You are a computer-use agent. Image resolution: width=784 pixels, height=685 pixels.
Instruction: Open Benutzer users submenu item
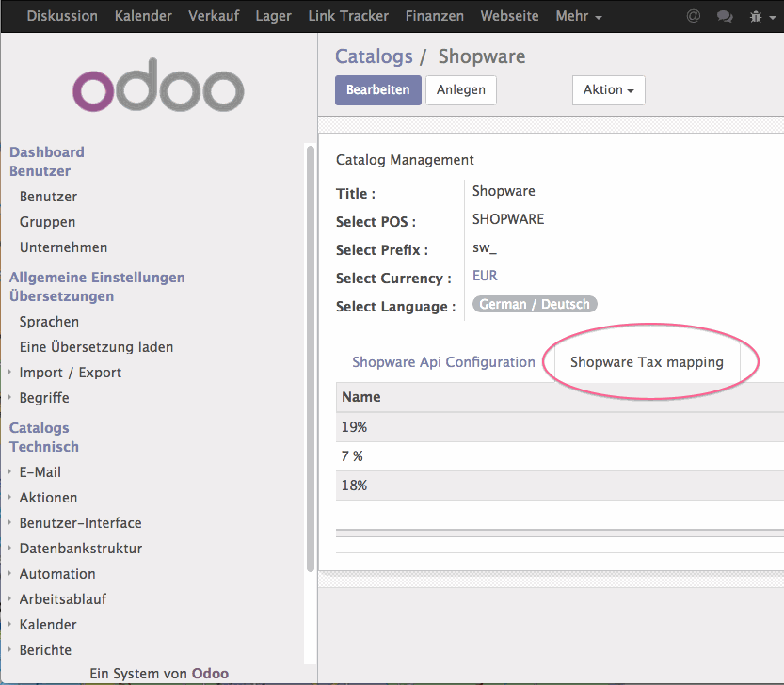[x=49, y=197]
